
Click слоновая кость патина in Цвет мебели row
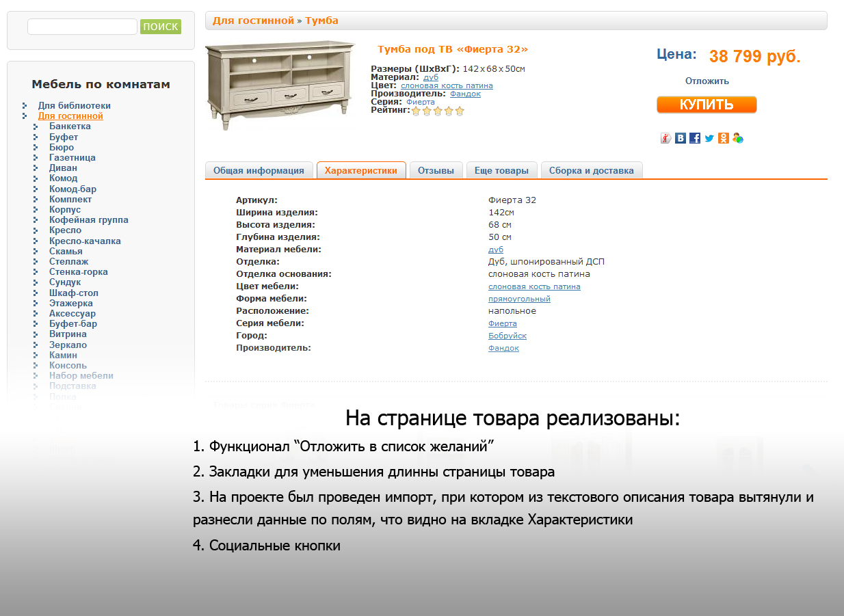click(x=534, y=286)
